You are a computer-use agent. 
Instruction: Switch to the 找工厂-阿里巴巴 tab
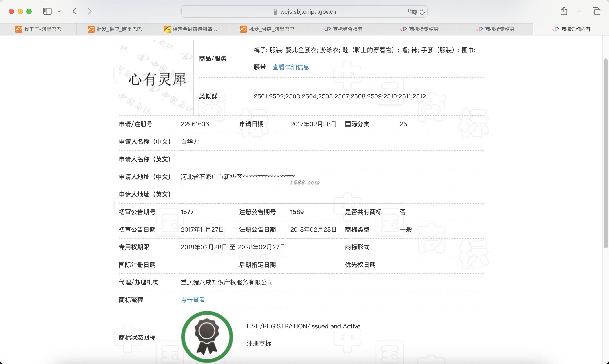click(x=38, y=29)
